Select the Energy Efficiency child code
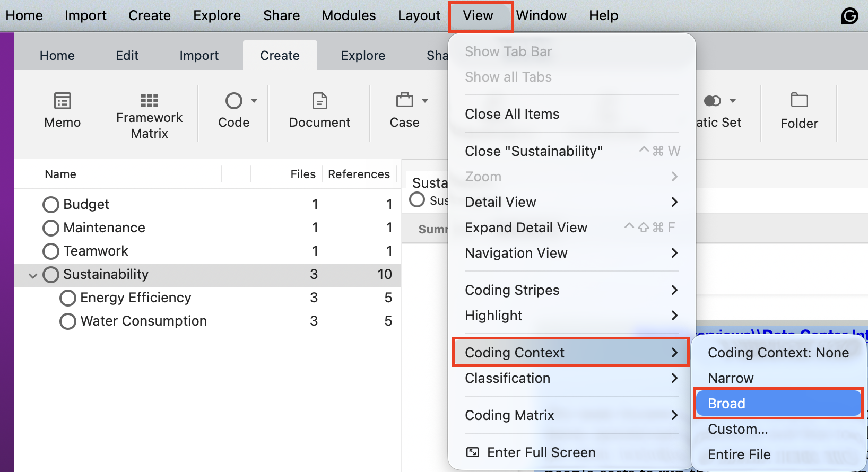 [x=207, y=298]
